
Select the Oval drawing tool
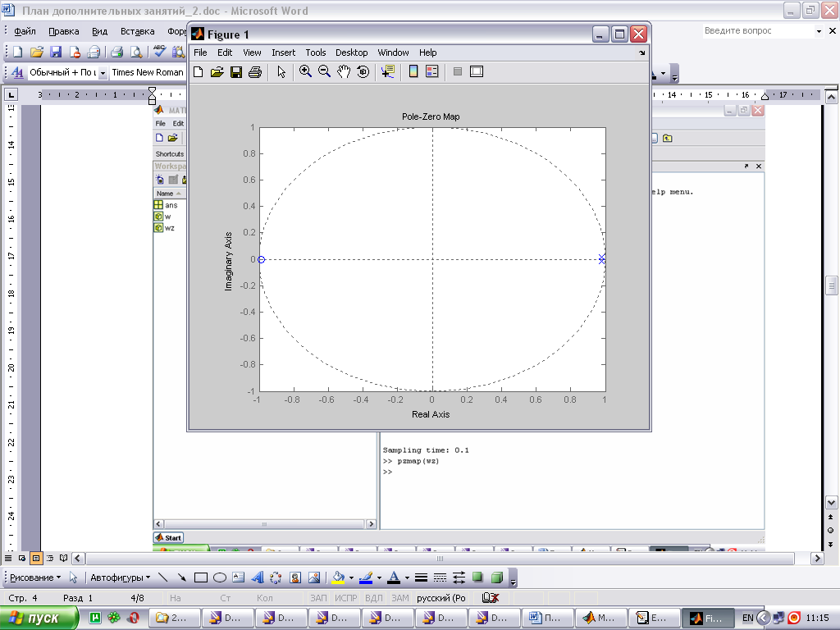220,577
